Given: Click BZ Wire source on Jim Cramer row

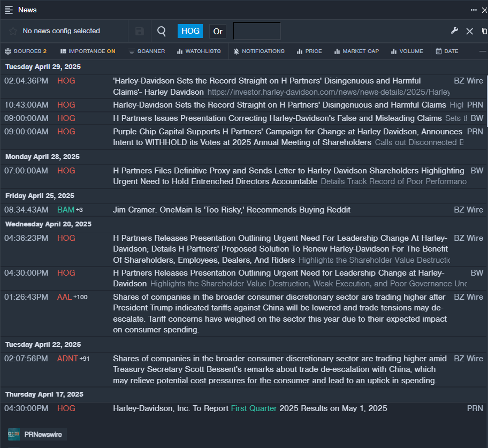Looking at the screenshot, I should tap(468, 210).
